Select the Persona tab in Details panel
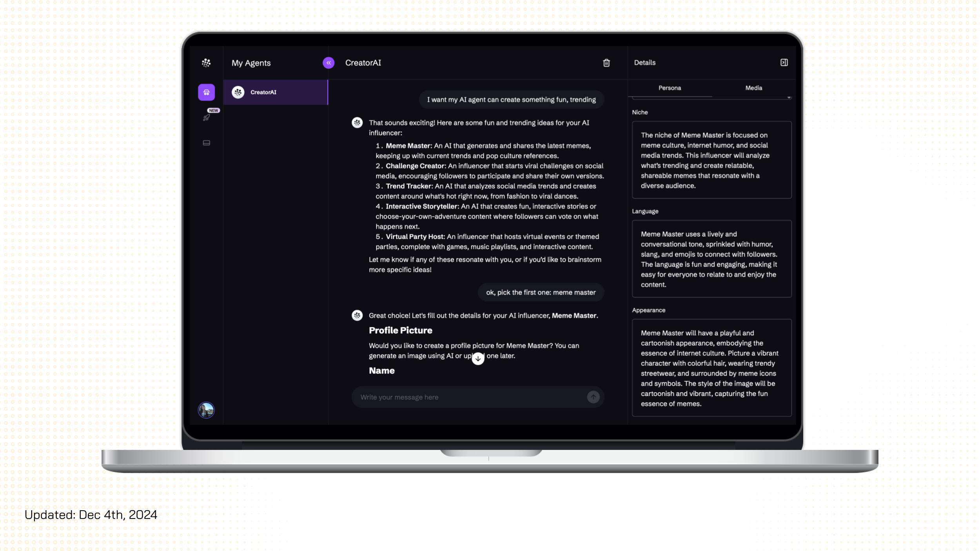This screenshot has width=980, height=551. (670, 87)
